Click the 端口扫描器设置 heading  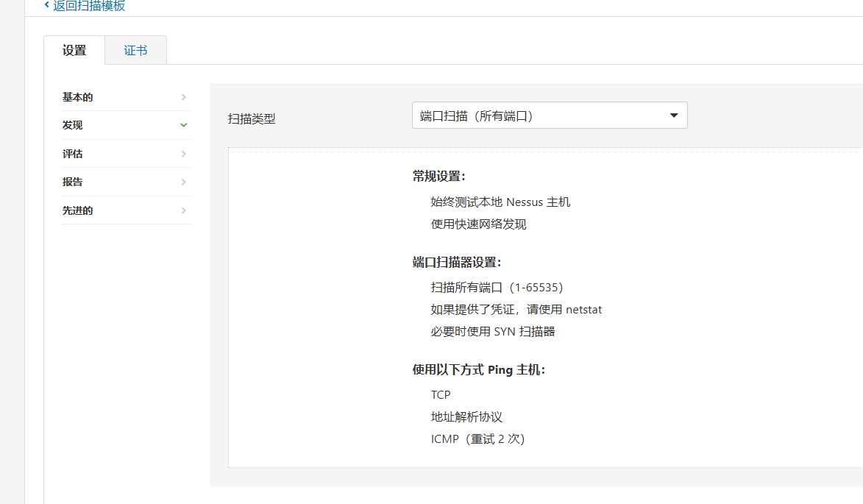point(456,263)
